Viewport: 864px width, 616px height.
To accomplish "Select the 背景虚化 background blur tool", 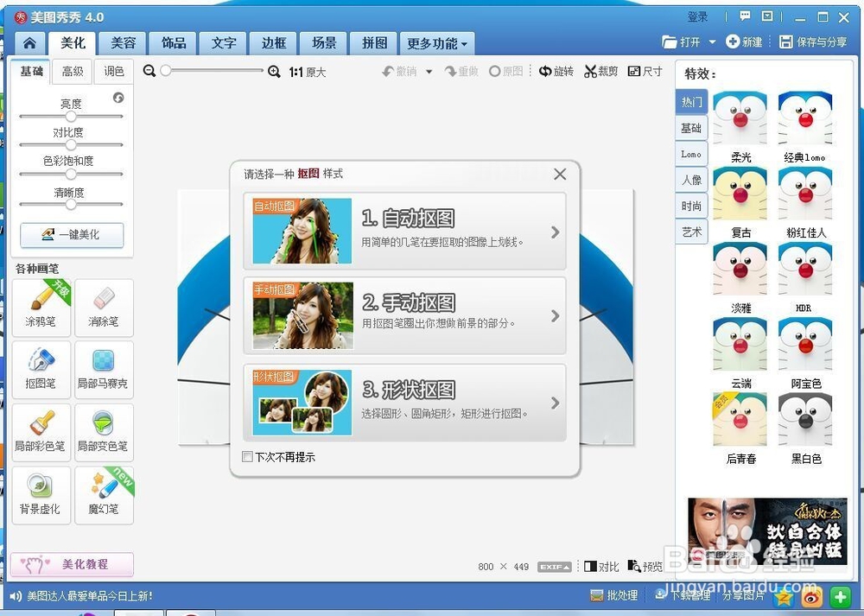I will [41, 495].
